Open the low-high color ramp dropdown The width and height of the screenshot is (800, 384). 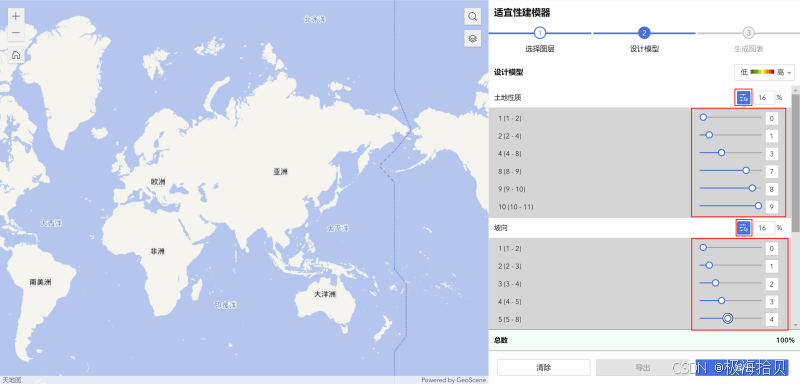coord(764,72)
